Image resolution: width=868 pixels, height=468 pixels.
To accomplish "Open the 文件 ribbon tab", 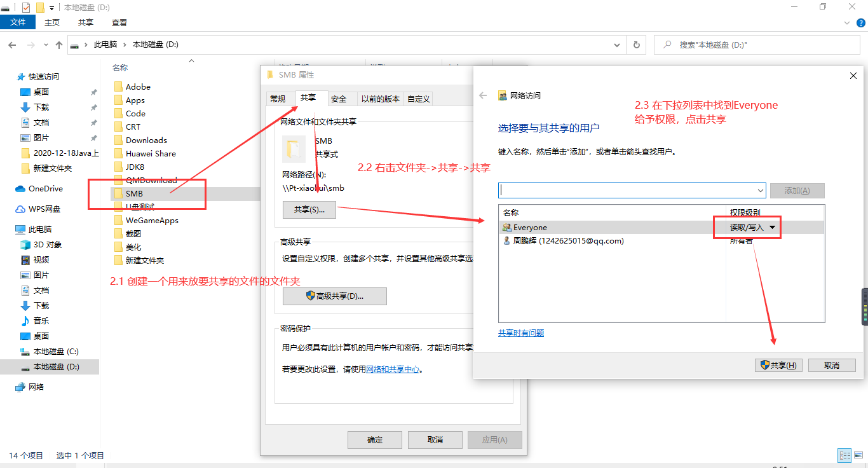I will point(18,22).
